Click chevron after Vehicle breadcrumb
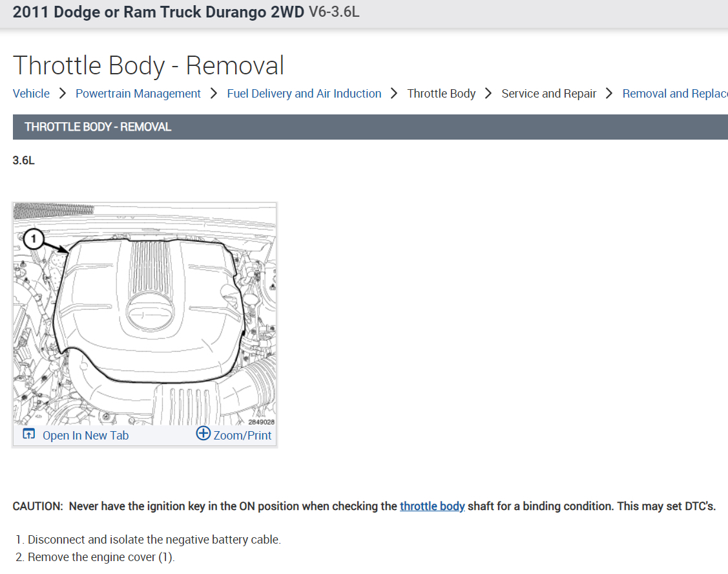 63,94
